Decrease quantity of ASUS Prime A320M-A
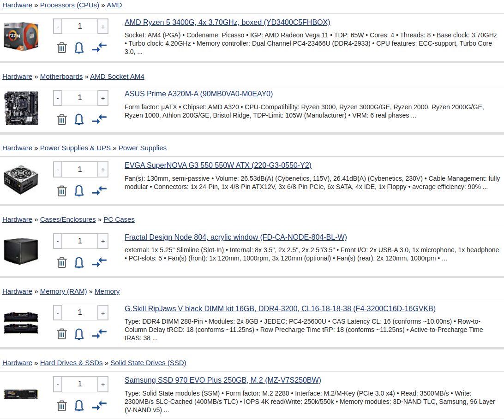This screenshot has height=420, width=504. (58, 98)
